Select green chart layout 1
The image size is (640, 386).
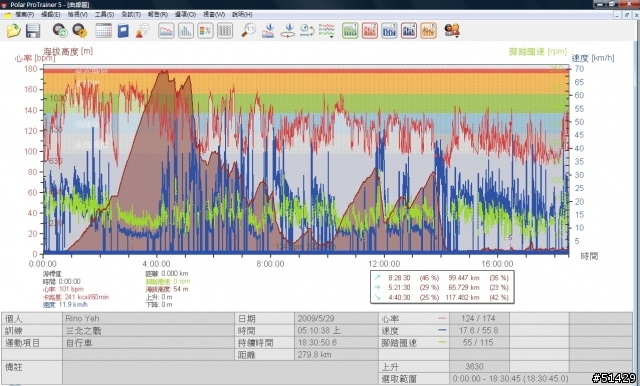tap(350, 31)
